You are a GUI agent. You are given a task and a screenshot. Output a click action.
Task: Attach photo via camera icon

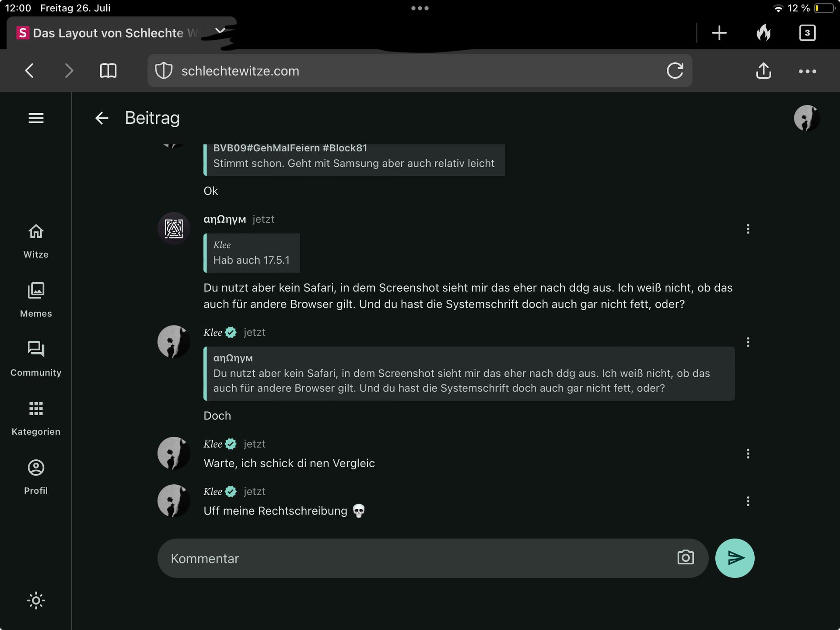tap(685, 557)
